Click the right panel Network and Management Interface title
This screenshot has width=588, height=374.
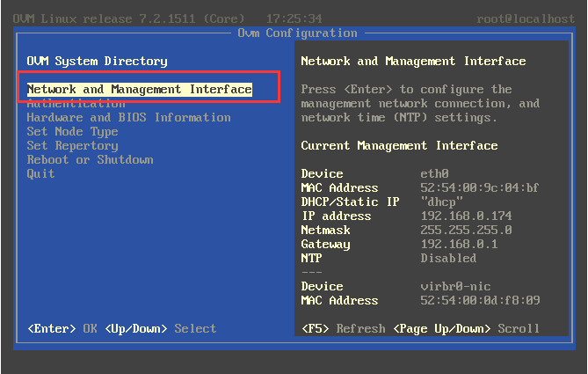coord(413,62)
